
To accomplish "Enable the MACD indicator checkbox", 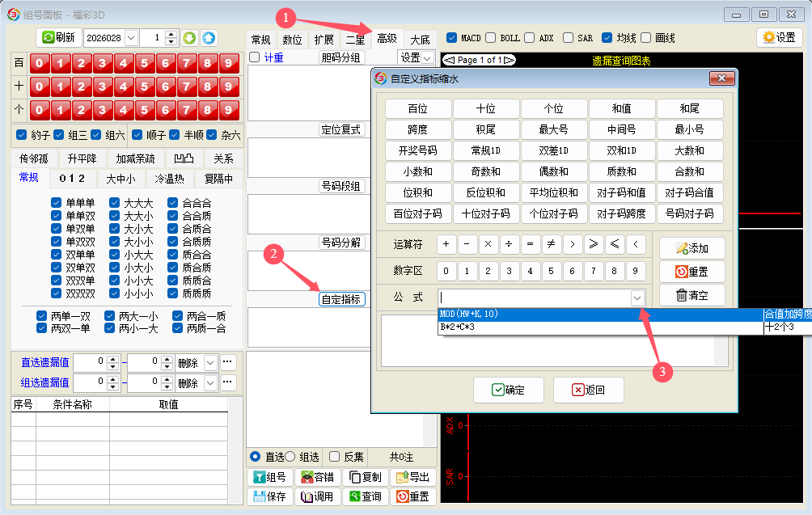I will [452, 38].
